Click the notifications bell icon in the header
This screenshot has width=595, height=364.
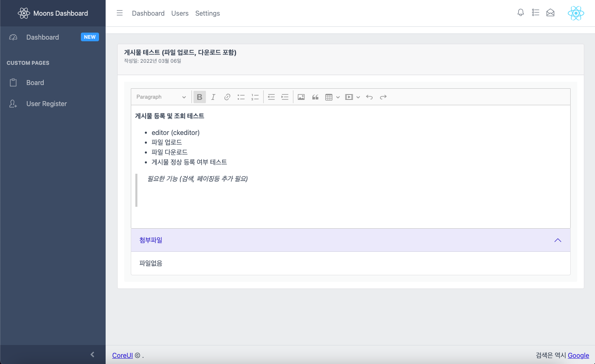tap(520, 12)
